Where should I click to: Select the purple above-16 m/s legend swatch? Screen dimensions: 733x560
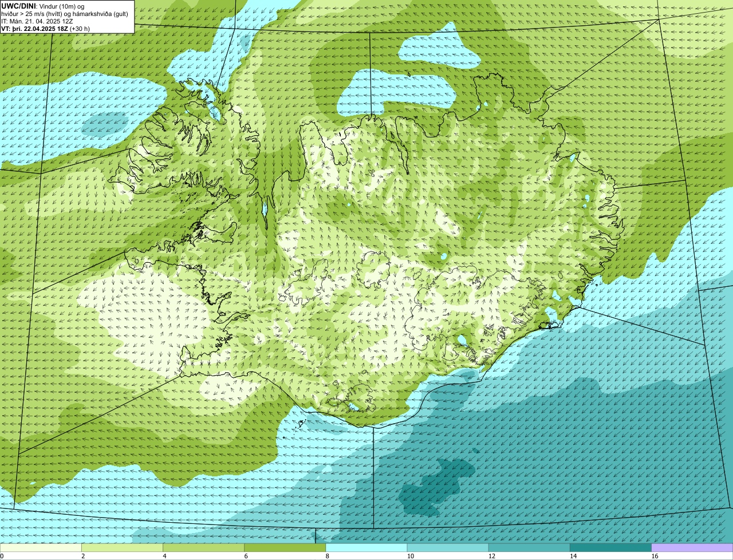[x=692, y=547]
